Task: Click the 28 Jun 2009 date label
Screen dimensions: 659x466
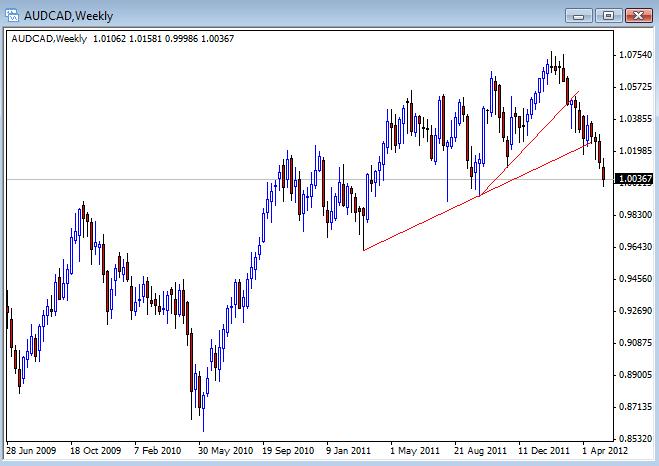Action: (31, 451)
